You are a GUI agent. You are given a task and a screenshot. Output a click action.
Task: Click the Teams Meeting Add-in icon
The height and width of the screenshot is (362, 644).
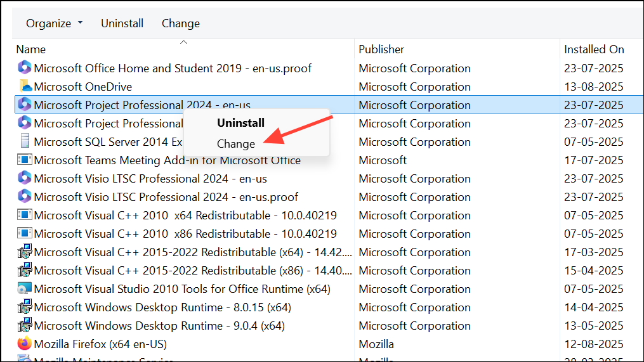coord(25,160)
